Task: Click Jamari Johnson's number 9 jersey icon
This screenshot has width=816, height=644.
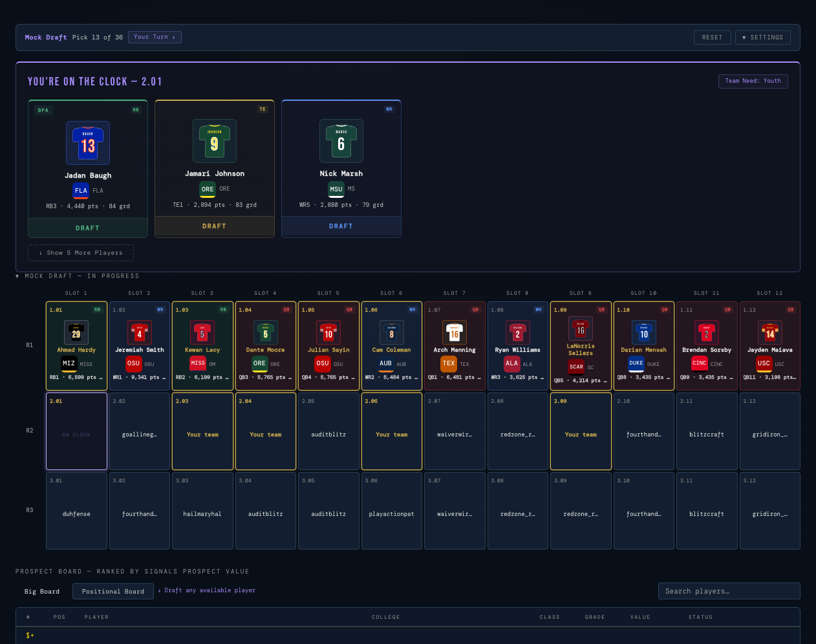Action: click(215, 141)
